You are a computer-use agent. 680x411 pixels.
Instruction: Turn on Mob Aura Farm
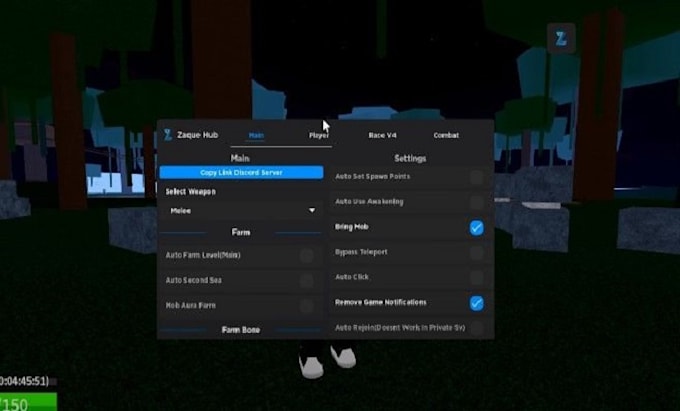click(x=307, y=306)
